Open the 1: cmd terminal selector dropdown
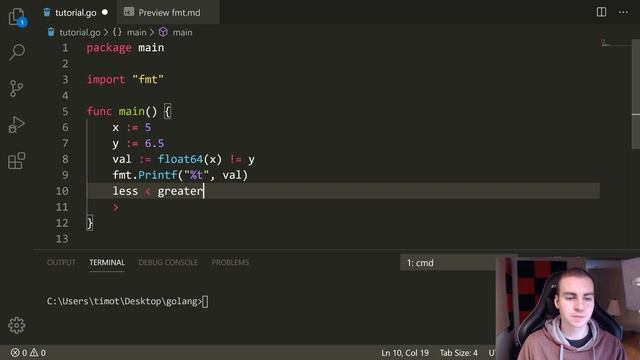Screen dimensions: 640x360 tap(448, 263)
